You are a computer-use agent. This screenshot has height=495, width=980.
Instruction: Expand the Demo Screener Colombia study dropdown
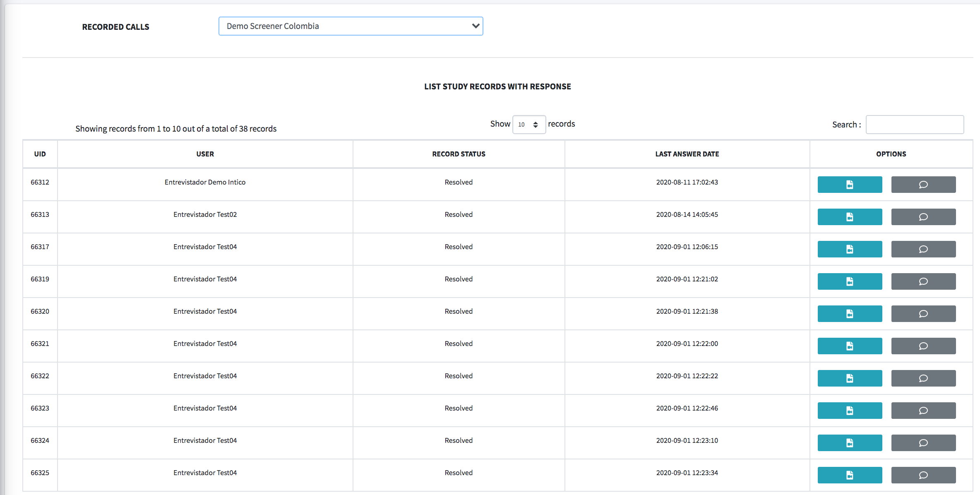351,26
